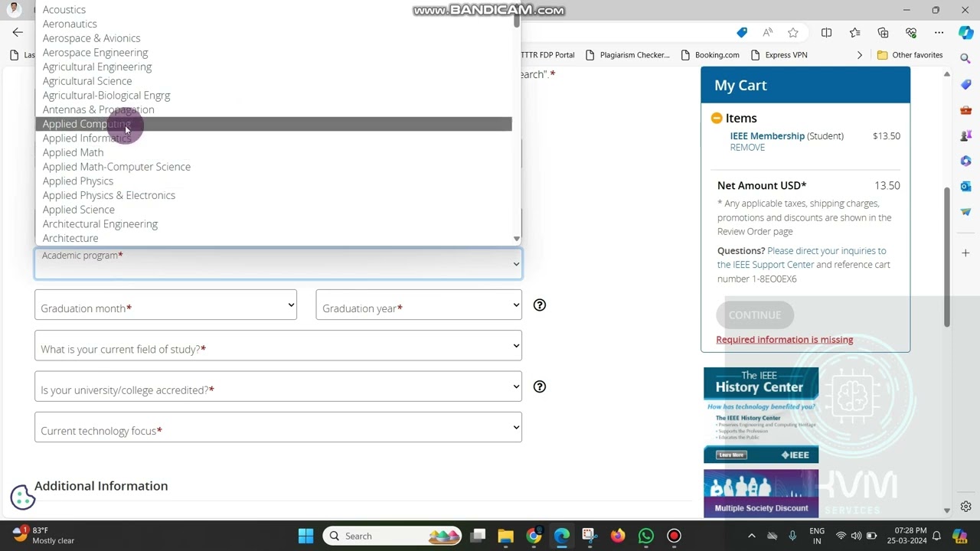
Task: Open the Windows Start menu
Action: point(305,536)
